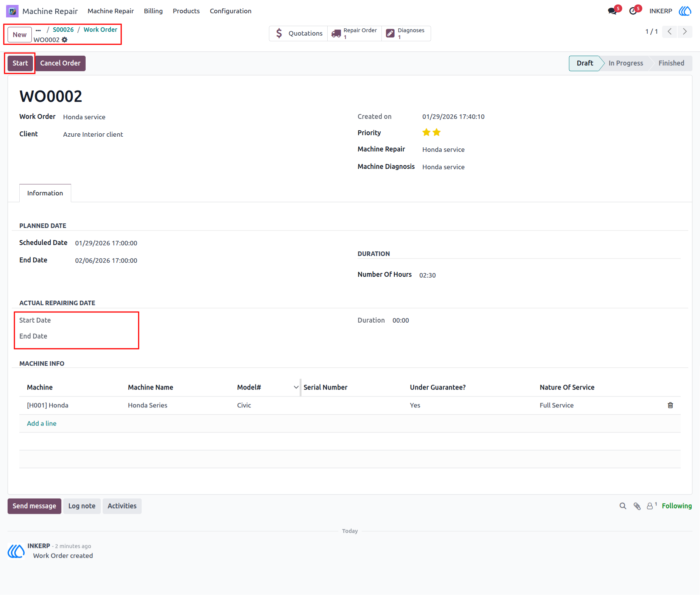Create a New record
This screenshot has width=700, height=596.
pyautogui.click(x=20, y=35)
